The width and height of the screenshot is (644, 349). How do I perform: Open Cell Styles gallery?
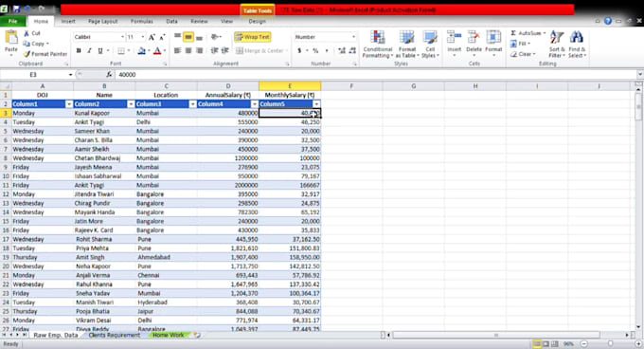[x=430, y=44]
